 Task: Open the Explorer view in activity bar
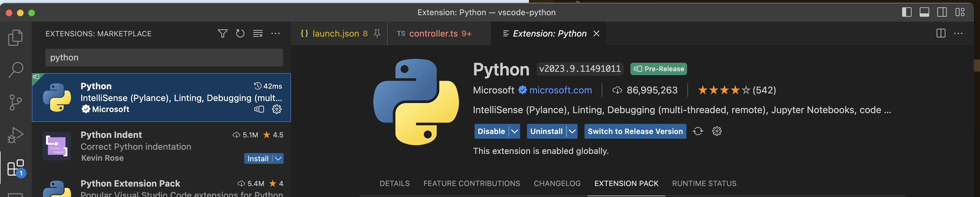click(16, 38)
